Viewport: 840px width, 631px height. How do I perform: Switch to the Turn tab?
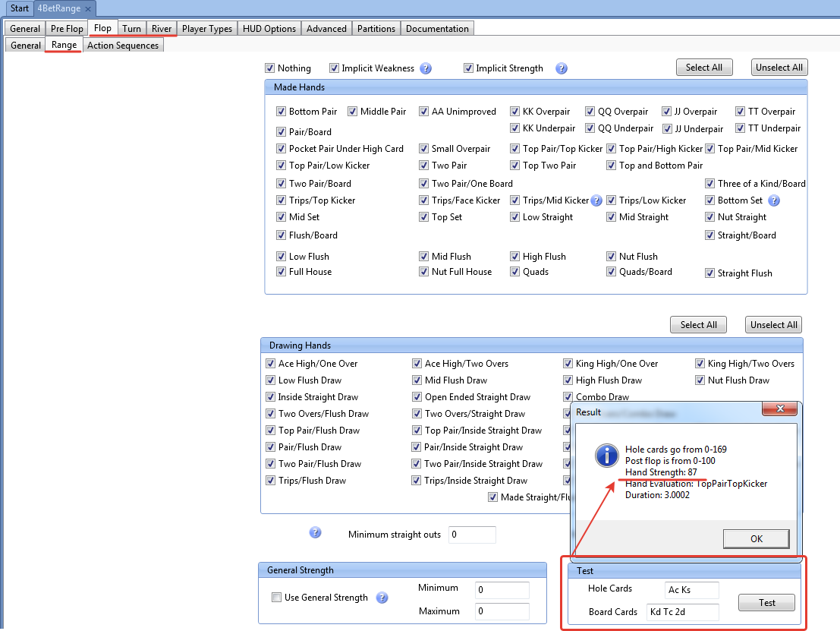click(131, 29)
